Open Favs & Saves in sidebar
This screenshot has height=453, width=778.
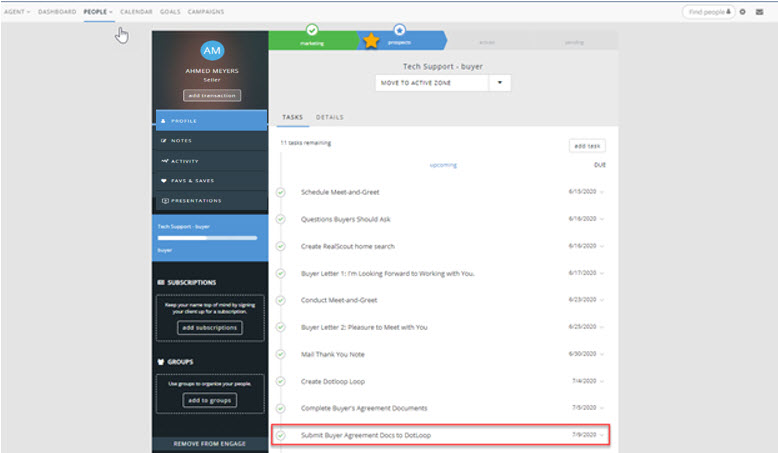tap(211, 181)
